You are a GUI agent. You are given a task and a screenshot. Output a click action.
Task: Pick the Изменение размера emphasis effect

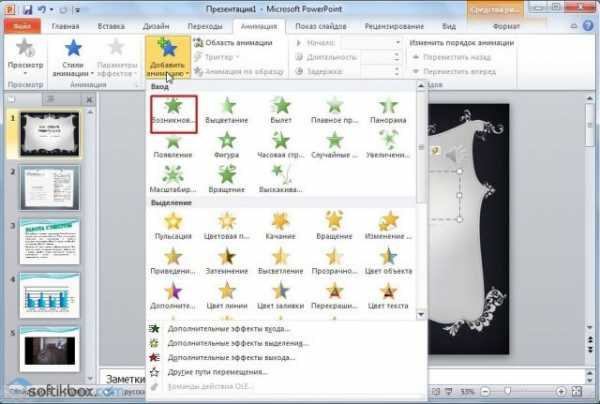pos(388,226)
